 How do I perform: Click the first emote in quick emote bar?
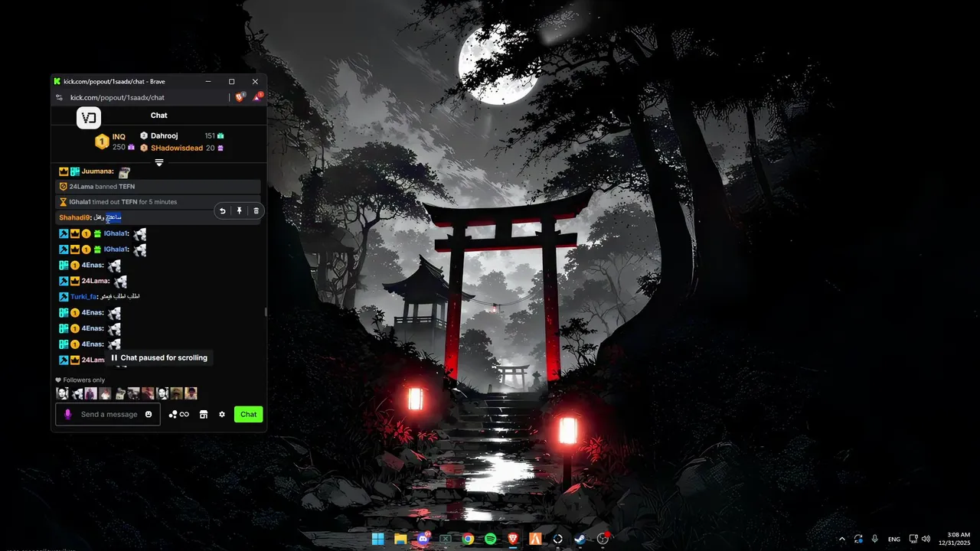coord(62,393)
